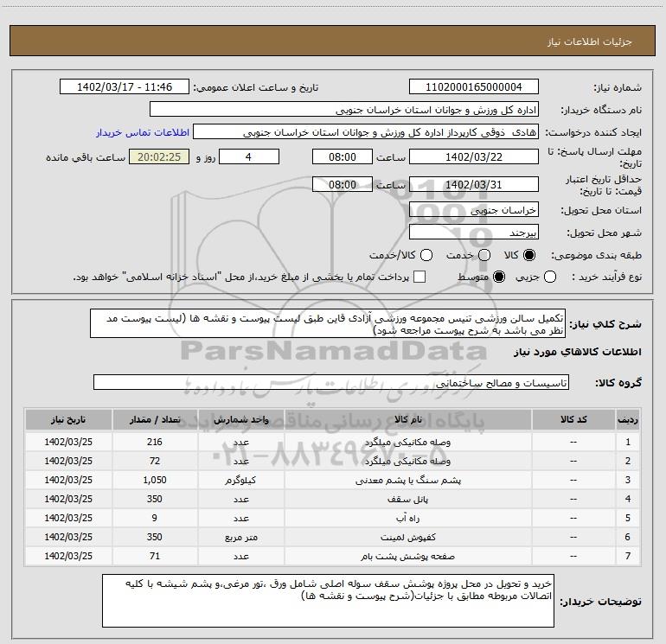Screen dimensions: 666x644
Task: Click the تعداد / مقدار column header
Action: click(x=155, y=419)
